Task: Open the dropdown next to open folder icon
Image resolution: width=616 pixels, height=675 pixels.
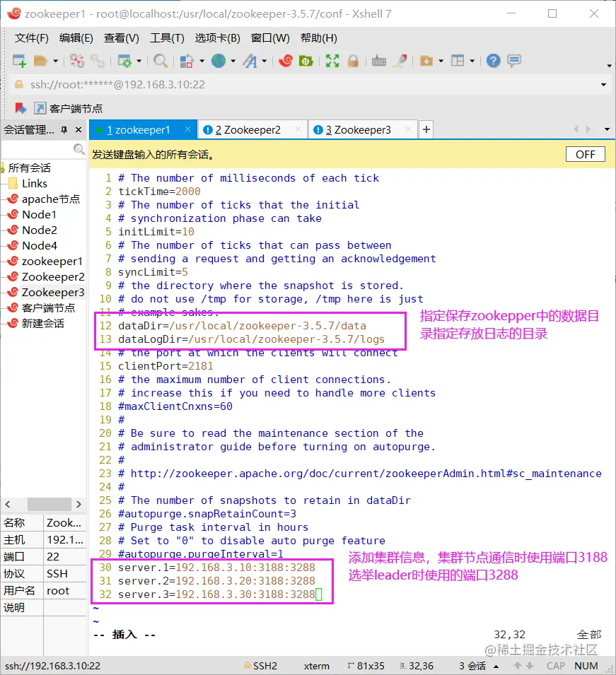Action: pos(56,61)
